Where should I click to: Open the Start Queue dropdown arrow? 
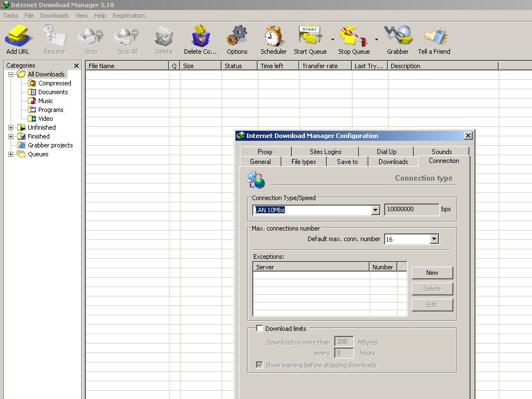pyautogui.click(x=332, y=40)
